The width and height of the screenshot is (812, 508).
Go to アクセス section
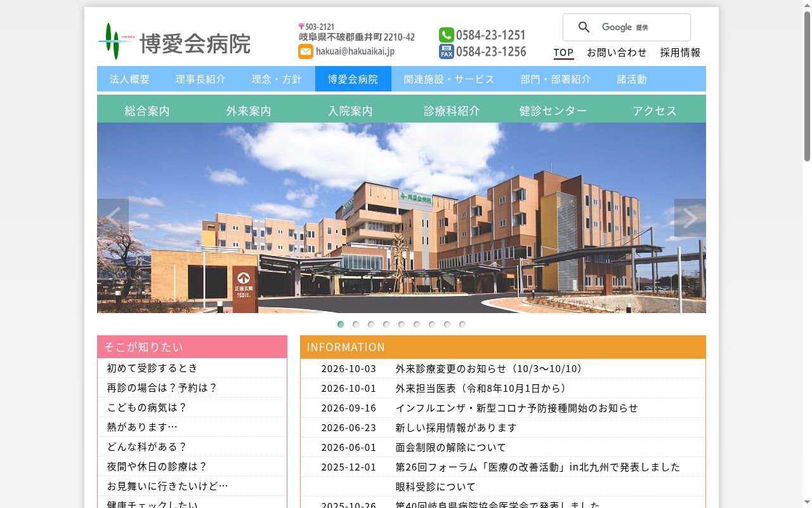655,110
